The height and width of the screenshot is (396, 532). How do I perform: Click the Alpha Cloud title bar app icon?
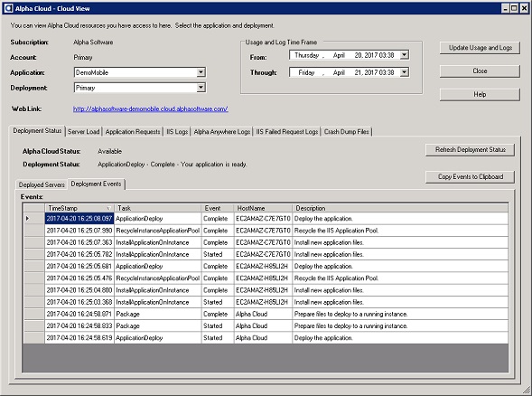(8, 8)
